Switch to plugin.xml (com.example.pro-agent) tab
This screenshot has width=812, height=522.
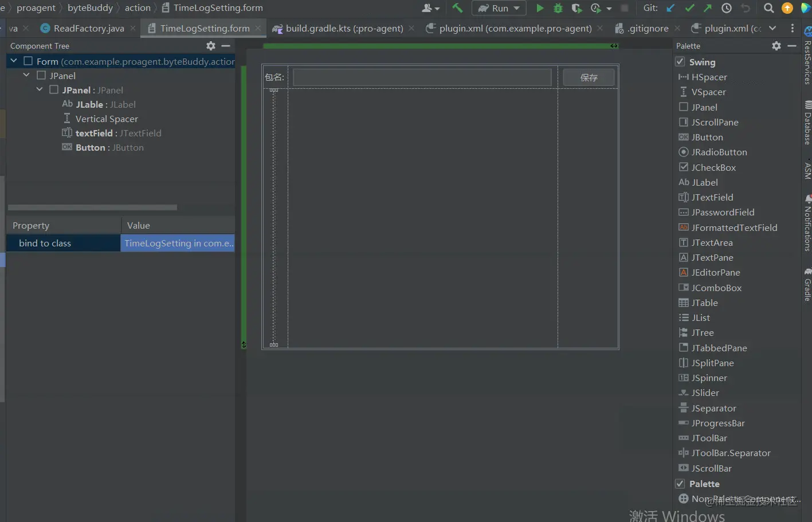[509, 28]
